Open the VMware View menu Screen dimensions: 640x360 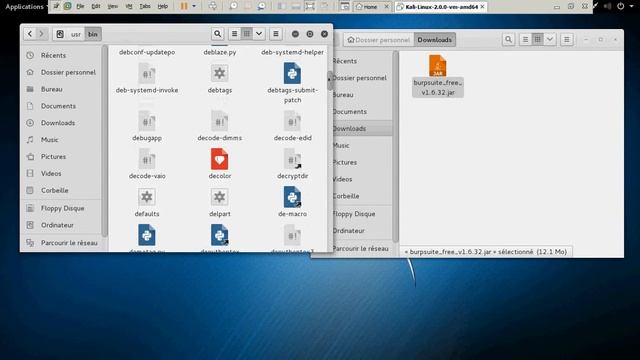point(113,7)
